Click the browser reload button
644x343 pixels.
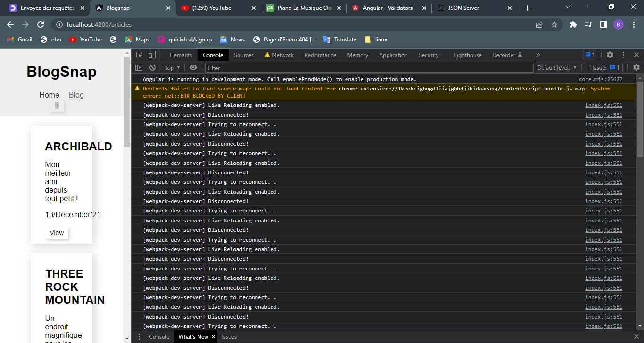click(41, 24)
